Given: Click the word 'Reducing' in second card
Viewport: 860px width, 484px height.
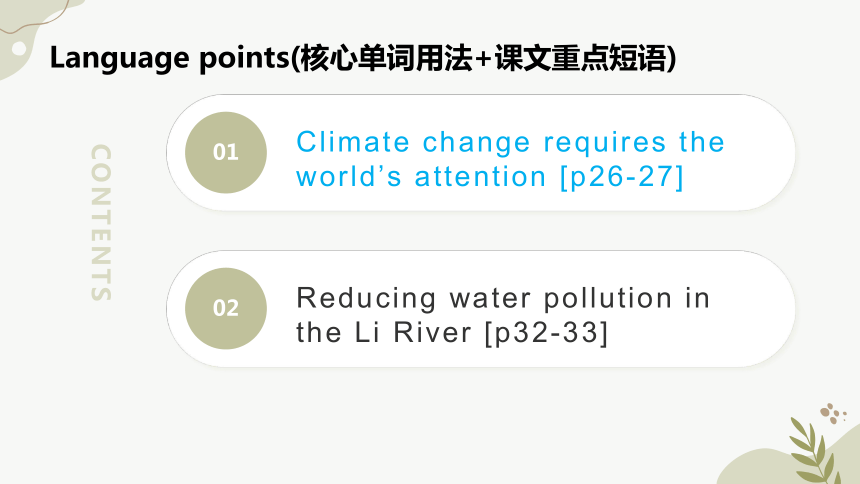Looking at the screenshot, I should tap(366, 299).
